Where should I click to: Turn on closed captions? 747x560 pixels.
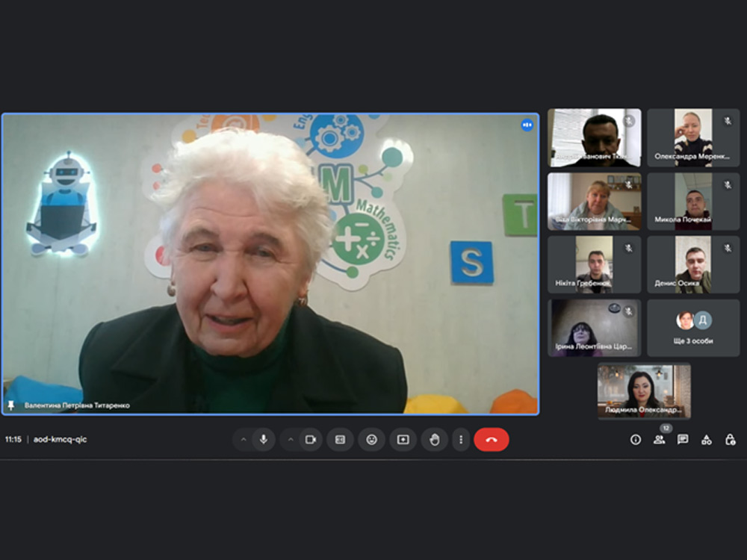340,440
